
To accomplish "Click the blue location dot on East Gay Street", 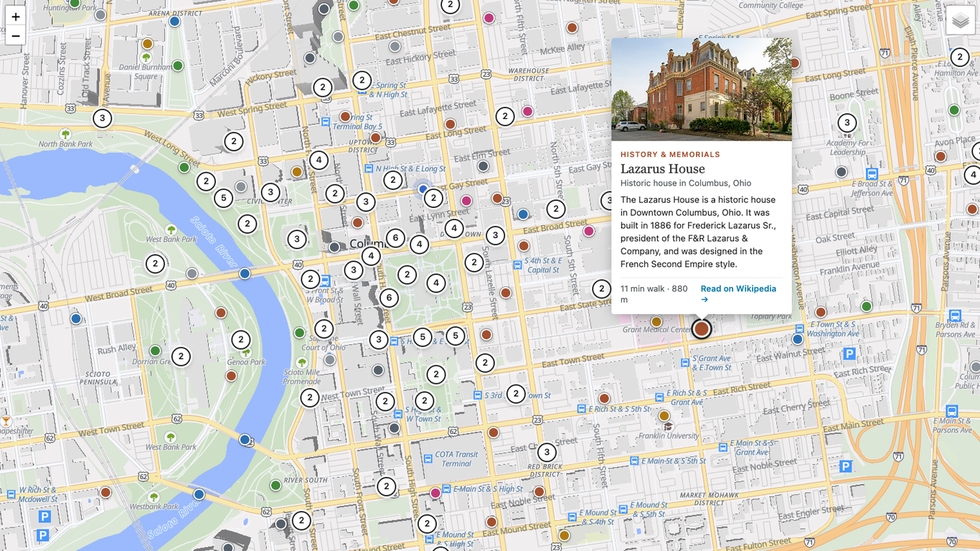I will (x=423, y=189).
